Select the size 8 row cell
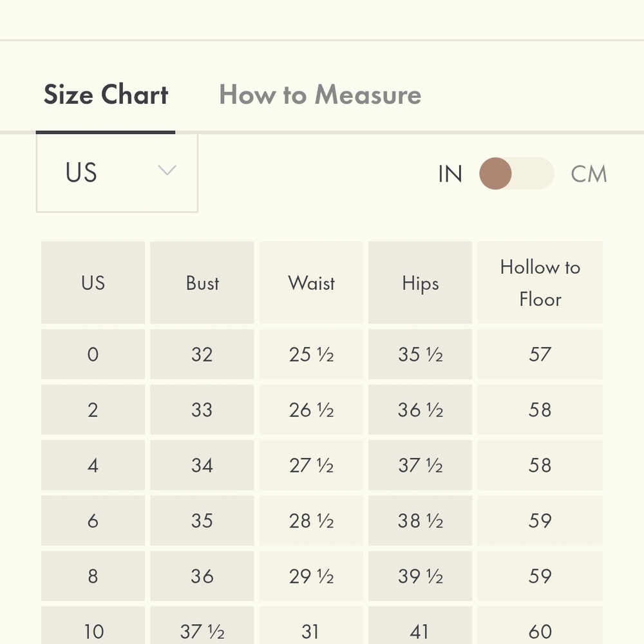Image resolution: width=644 pixels, height=644 pixels. click(93, 576)
